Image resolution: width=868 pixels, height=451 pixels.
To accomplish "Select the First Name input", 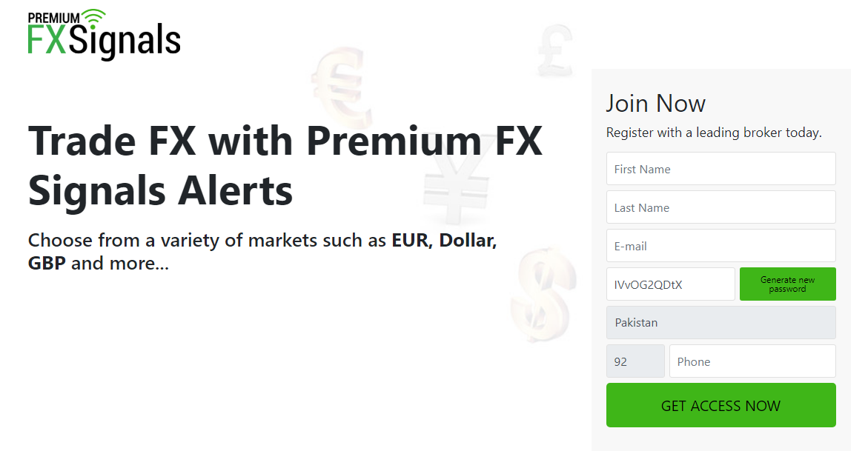I will [720, 168].
